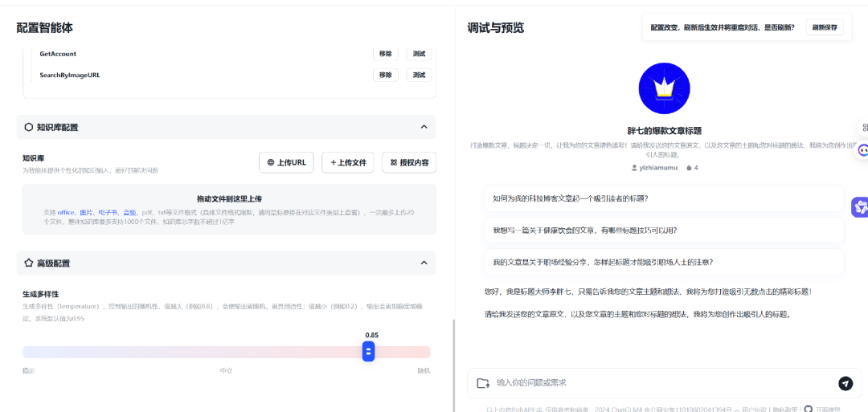Click the yizhiamumu author name
868x412 pixels.
pyautogui.click(x=658, y=167)
